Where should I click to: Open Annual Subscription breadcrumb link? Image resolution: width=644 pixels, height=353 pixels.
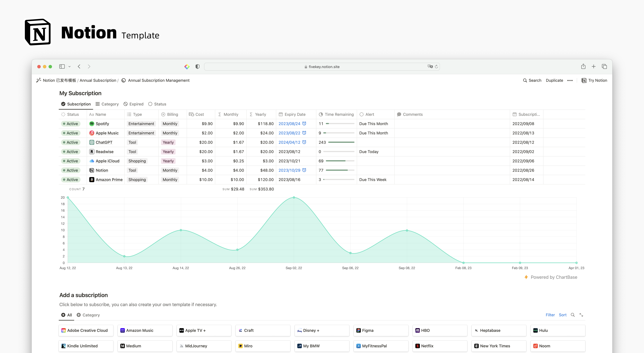pos(98,80)
